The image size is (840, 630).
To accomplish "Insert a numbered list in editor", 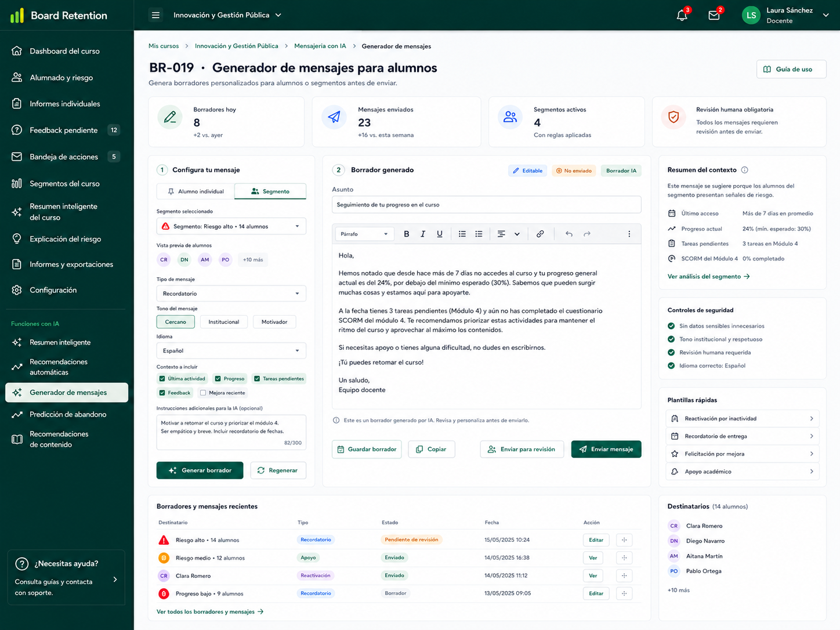I will click(x=479, y=234).
